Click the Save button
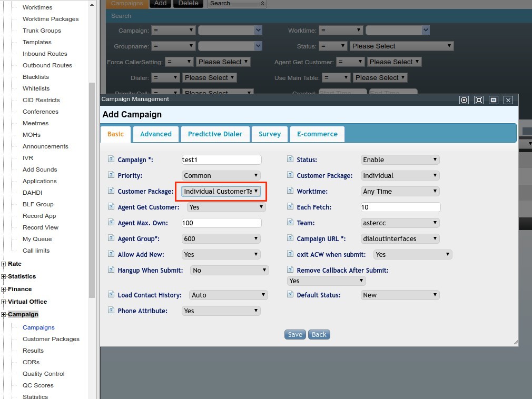The width and height of the screenshot is (532, 399). (x=295, y=334)
